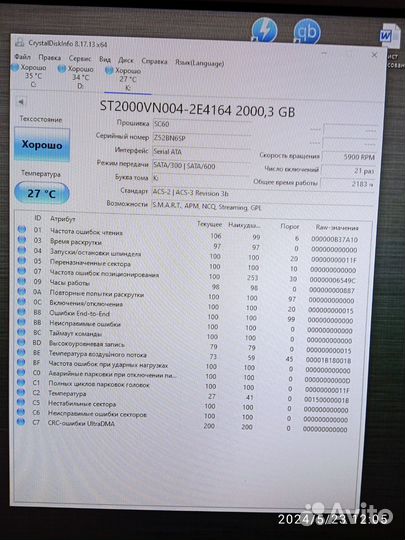405x540 pixels.
Task: Click the status circle of attribute B8
Action: point(21,312)
